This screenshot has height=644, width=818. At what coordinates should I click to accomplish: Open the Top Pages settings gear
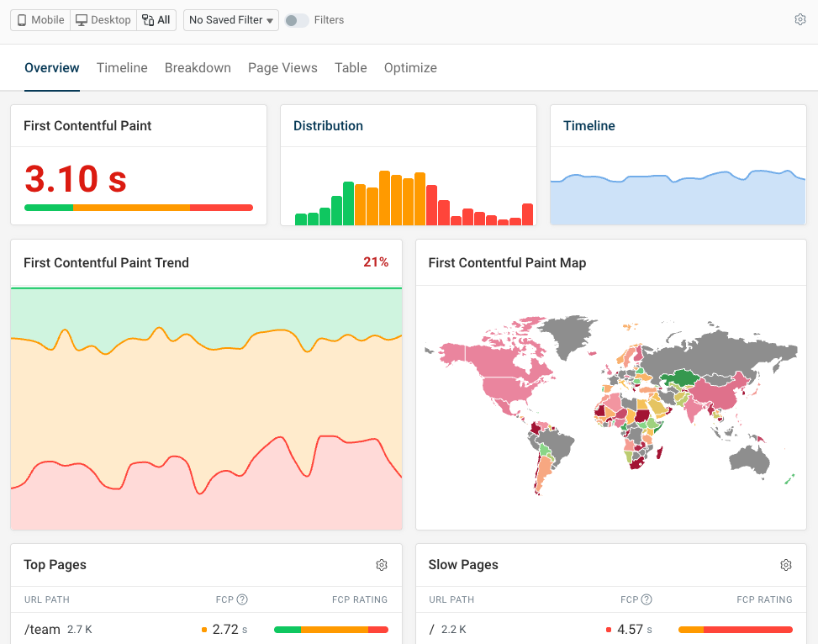pyautogui.click(x=382, y=565)
